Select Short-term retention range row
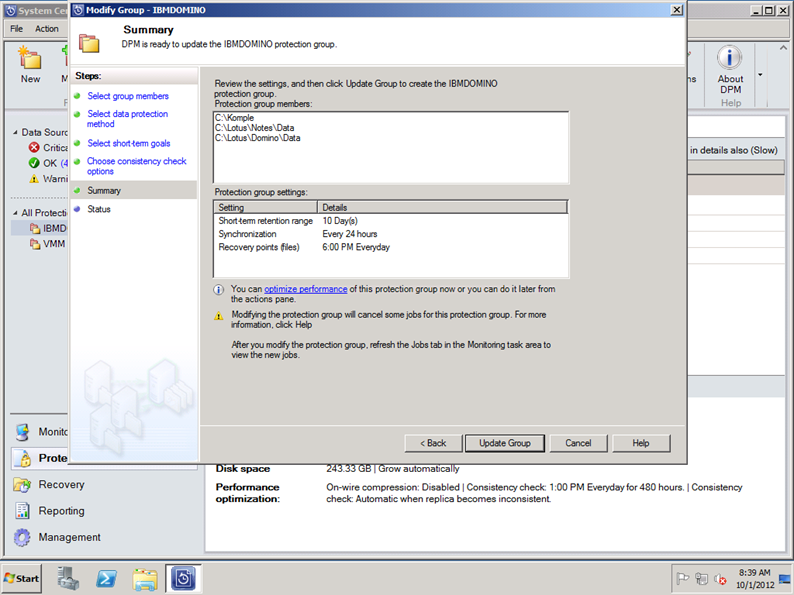This screenshot has height=595, width=794. tap(391, 221)
